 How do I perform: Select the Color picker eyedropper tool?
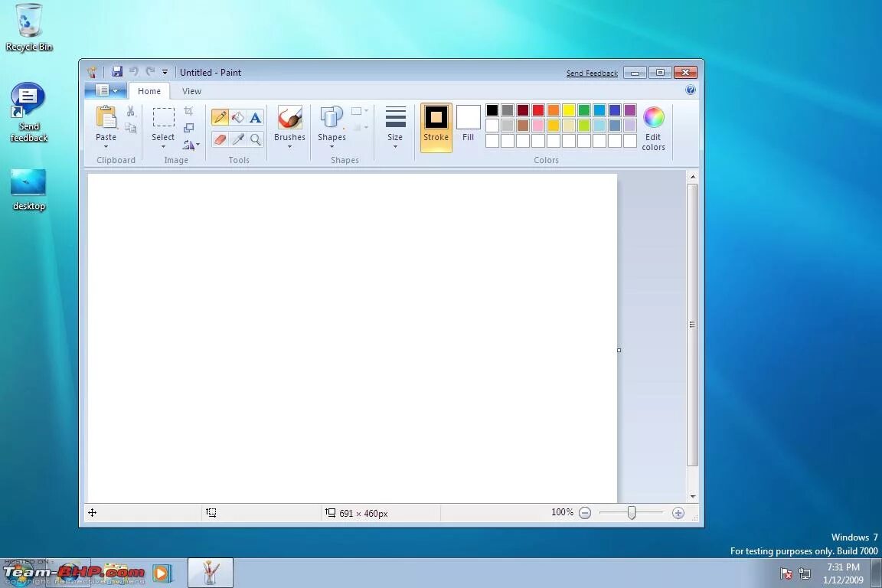238,139
